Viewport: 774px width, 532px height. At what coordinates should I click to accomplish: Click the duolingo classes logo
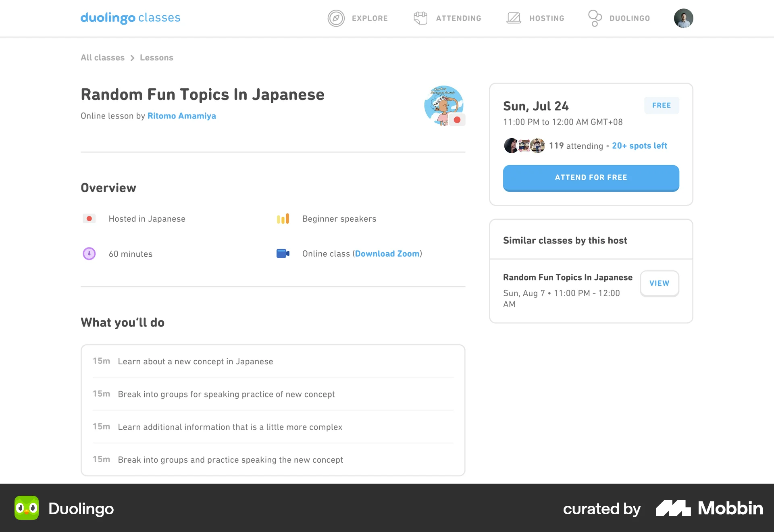point(130,18)
